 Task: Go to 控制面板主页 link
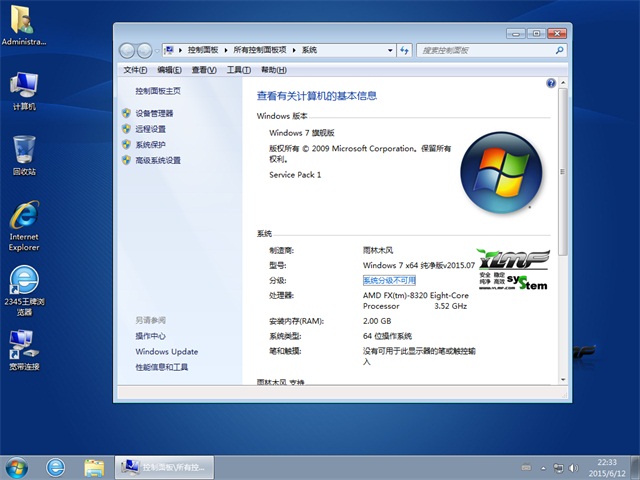pyautogui.click(x=158, y=91)
